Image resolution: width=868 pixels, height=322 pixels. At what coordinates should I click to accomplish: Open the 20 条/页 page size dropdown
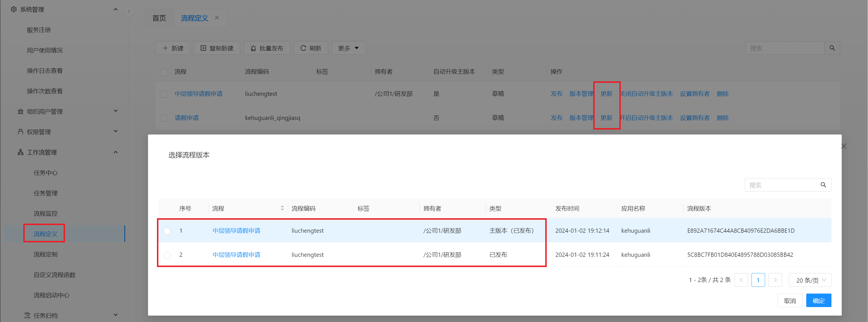coord(810,280)
